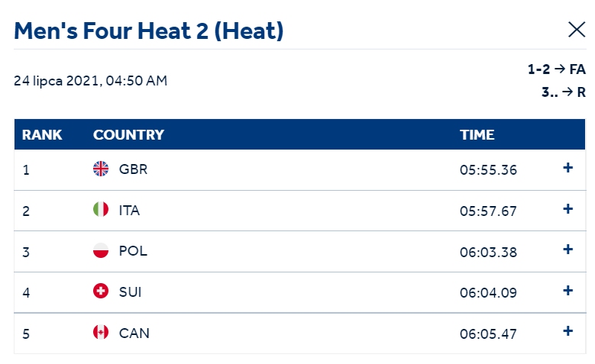Image resolution: width=595 pixels, height=364 pixels.
Task: Click the TIME column header
Action: (x=477, y=134)
